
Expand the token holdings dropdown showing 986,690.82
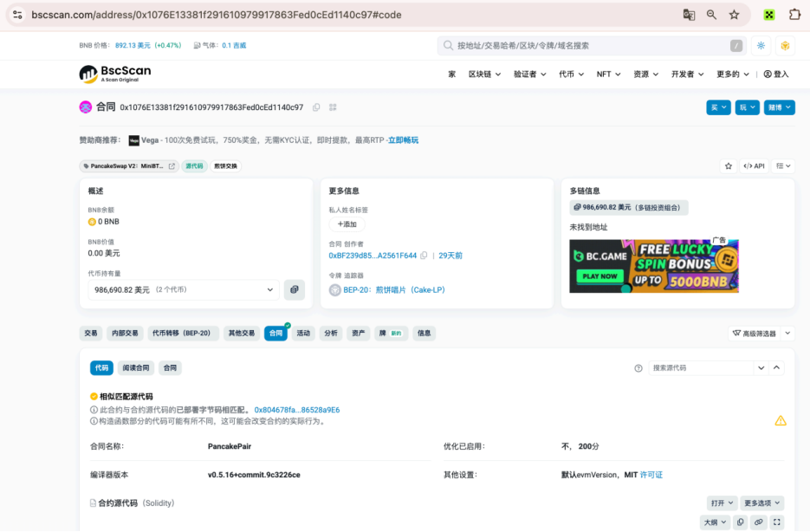(184, 289)
